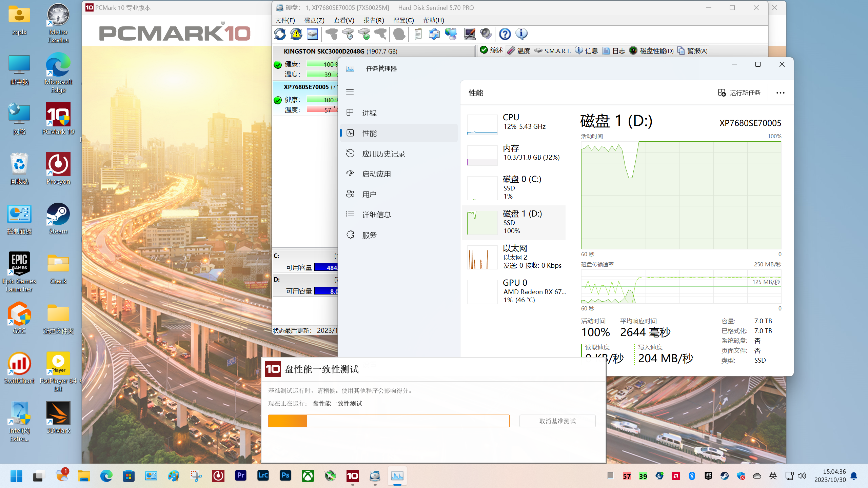Image resolution: width=868 pixels, height=488 pixels.
Task: Open the blue question mark help icon
Action: 505,34
